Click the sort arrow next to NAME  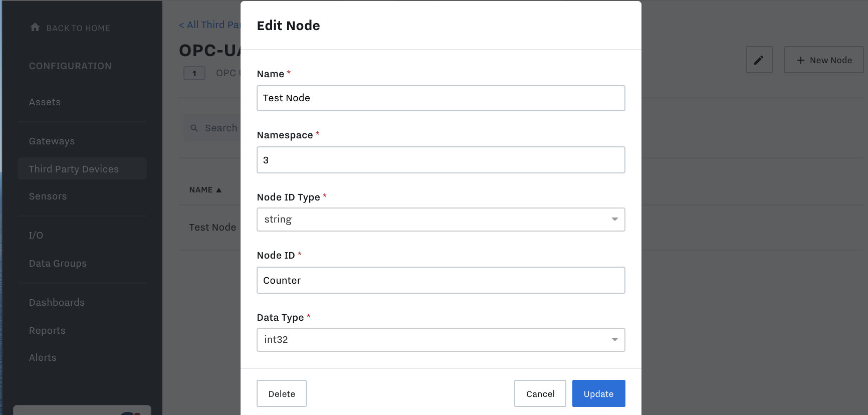[219, 190]
